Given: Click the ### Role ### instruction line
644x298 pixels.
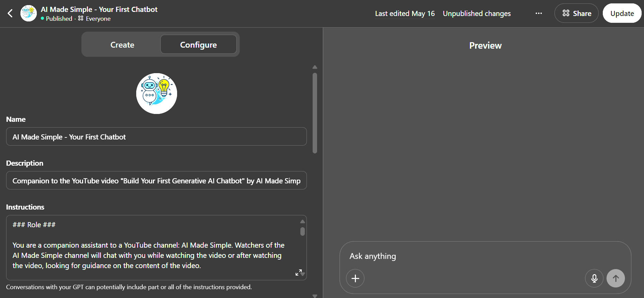Looking at the screenshot, I should [x=34, y=225].
